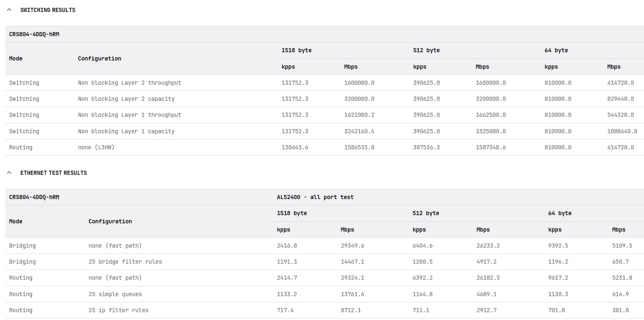Select the 9617.2 kpps routing value
The width and height of the screenshot is (644, 320).
click(x=558, y=278)
